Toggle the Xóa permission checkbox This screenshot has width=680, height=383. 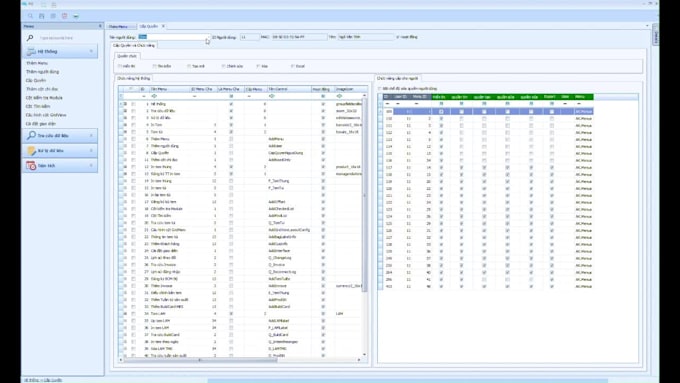(x=258, y=66)
